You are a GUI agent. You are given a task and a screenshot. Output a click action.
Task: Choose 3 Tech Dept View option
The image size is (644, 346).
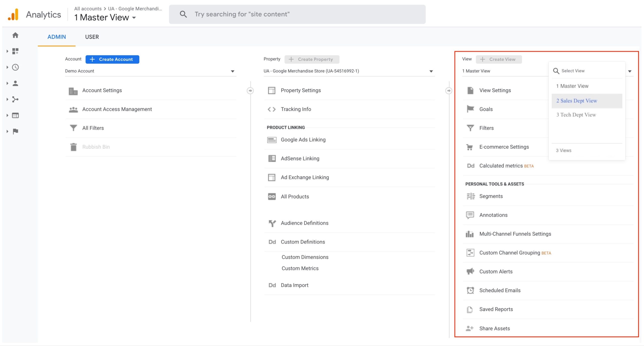click(576, 115)
